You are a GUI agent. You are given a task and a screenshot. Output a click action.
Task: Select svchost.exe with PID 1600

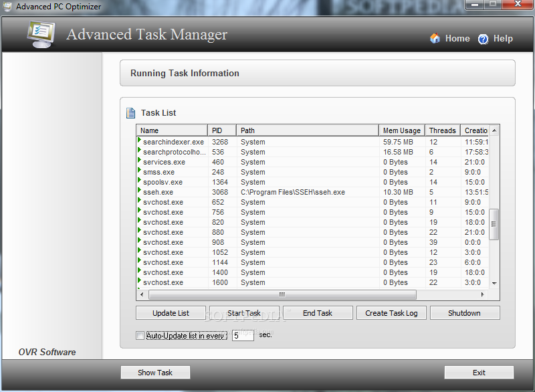(x=312, y=282)
